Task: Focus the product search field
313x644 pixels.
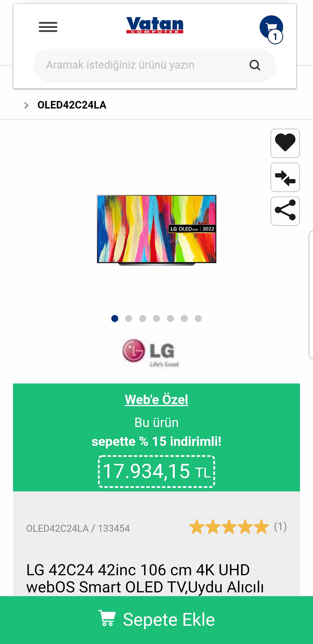Action: click(155, 66)
